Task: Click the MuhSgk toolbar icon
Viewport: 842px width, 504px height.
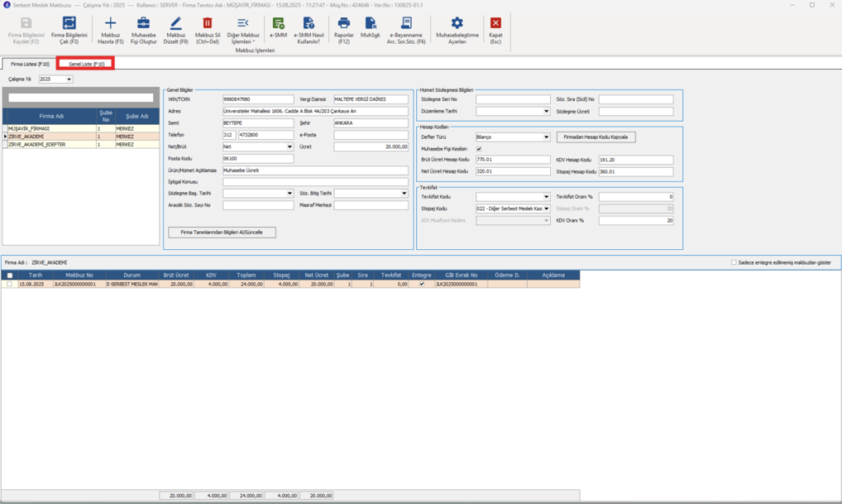Action: coord(371,23)
